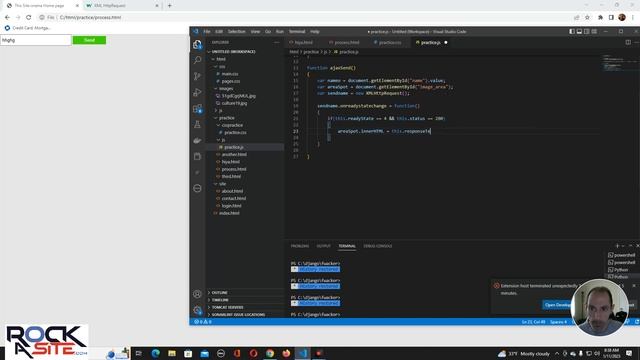This screenshot has height=360, width=640.
Task: Open the File menu in VS Code
Action: tap(207, 31)
